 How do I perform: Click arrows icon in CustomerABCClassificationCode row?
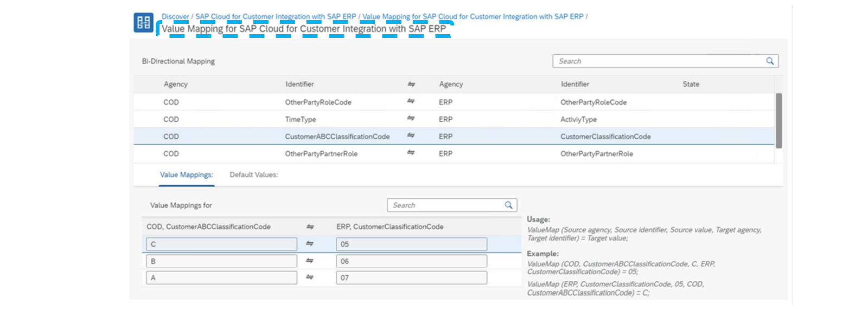pos(411,135)
